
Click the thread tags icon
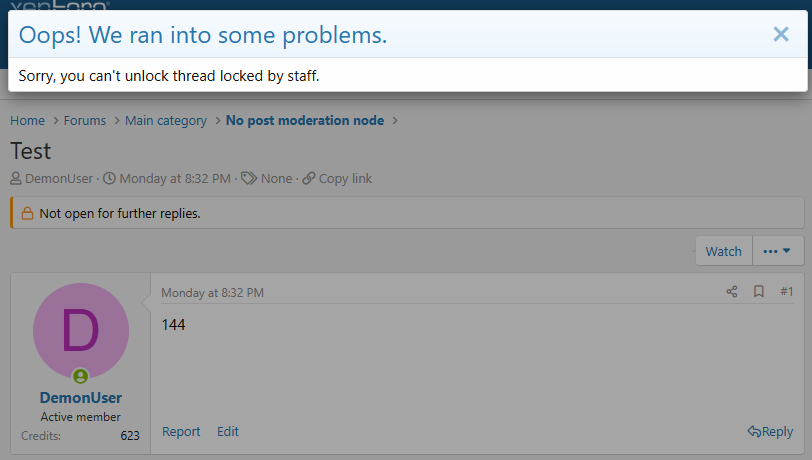(x=249, y=179)
